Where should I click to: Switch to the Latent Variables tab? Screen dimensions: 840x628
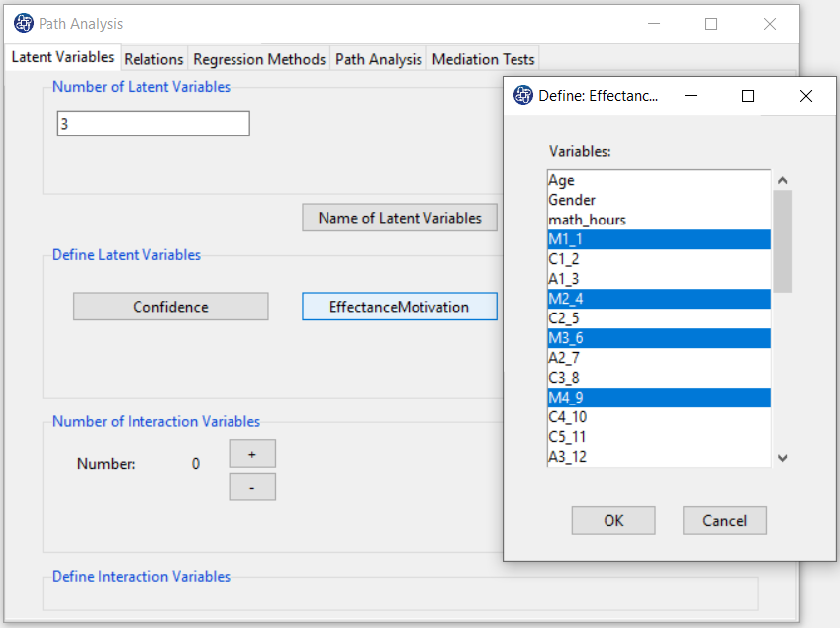(x=62, y=57)
